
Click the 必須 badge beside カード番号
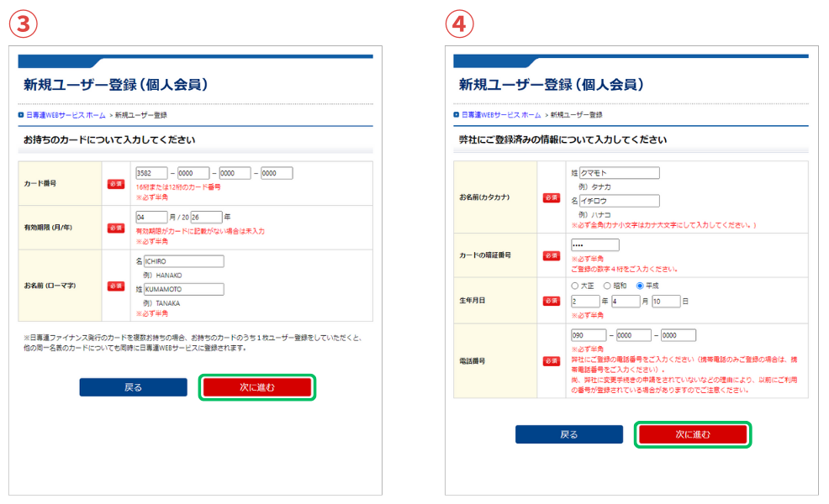(x=116, y=184)
